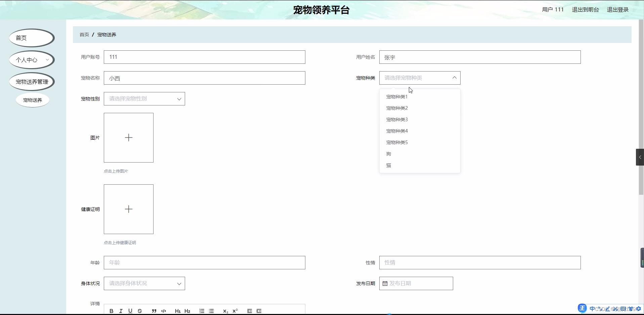Select 宠物送养 from the sidebar

coord(32,100)
